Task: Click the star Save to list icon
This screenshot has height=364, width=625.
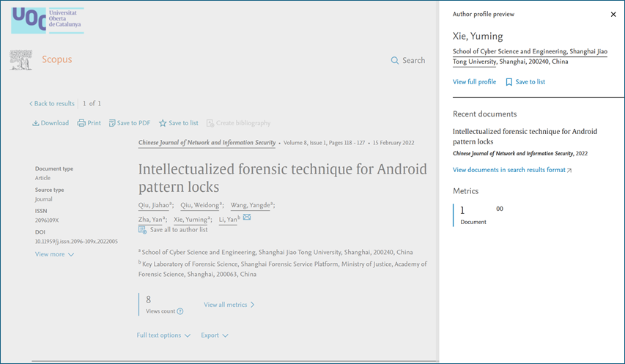Action: click(x=163, y=123)
